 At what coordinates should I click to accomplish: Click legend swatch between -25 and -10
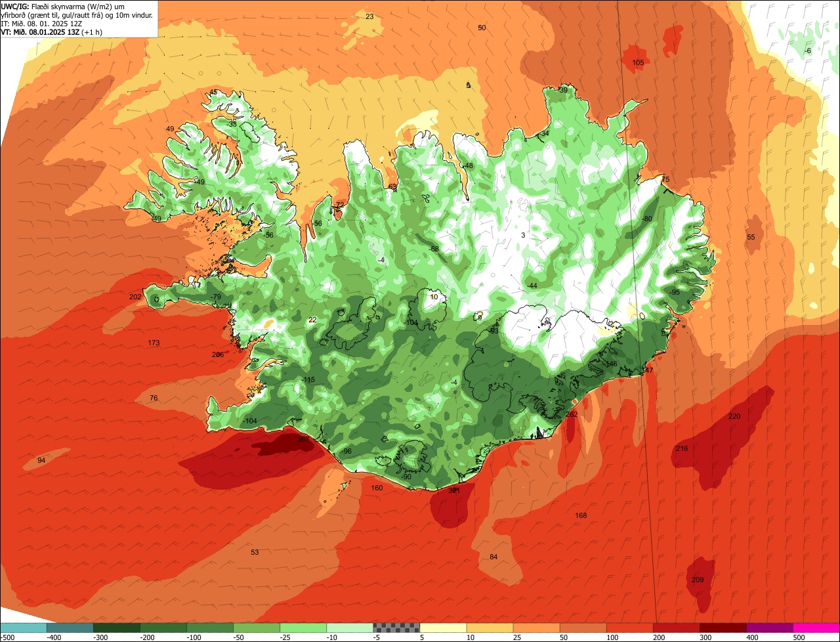pyautogui.click(x=303, y=628)
